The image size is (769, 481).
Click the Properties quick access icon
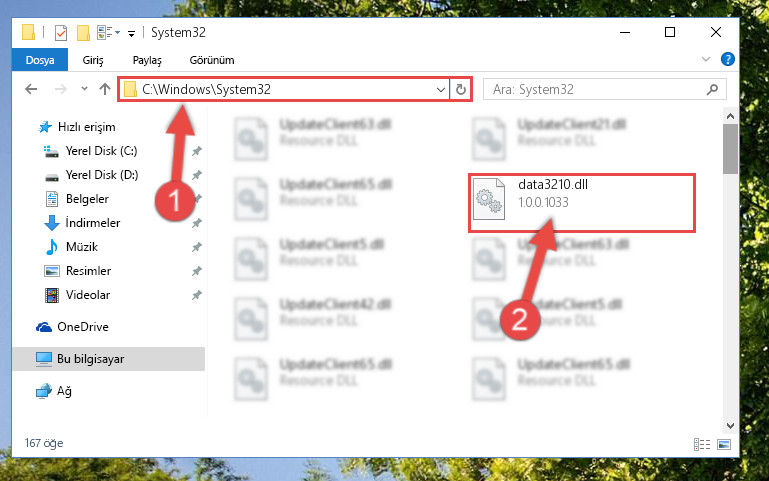[61, 33]
